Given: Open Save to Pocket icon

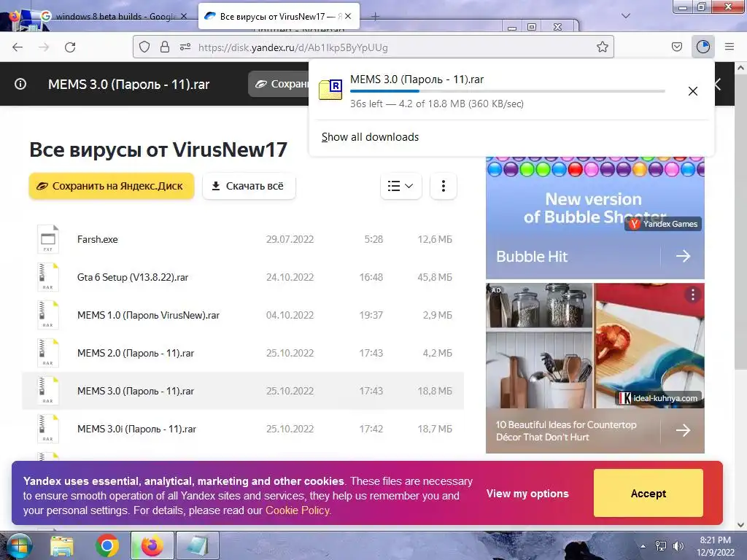Looking at the screenshot, I should [676, 47].
